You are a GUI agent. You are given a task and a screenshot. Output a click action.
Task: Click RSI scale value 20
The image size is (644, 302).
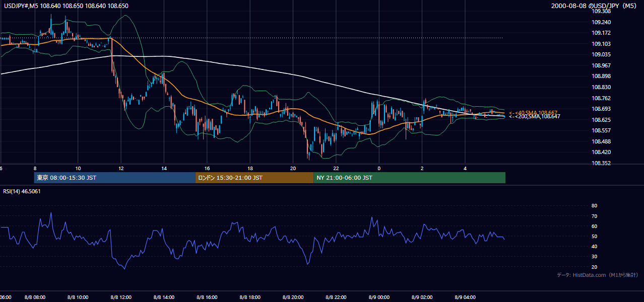point(594,267)
